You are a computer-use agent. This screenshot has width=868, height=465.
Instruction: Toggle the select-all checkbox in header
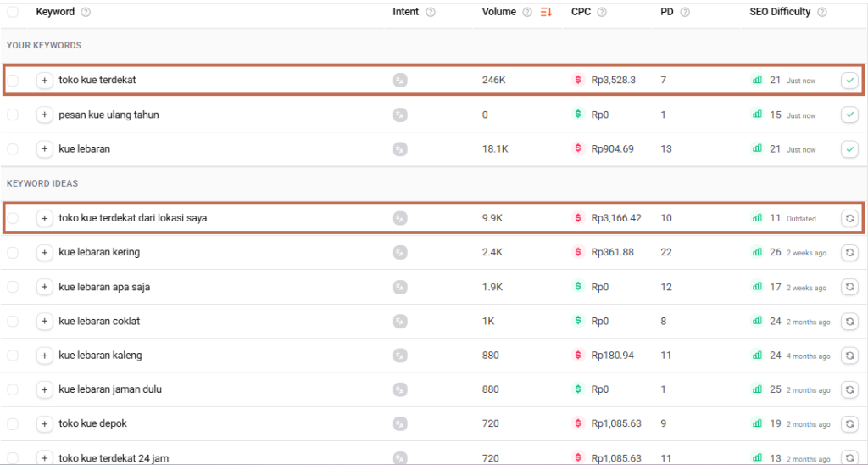13,12
